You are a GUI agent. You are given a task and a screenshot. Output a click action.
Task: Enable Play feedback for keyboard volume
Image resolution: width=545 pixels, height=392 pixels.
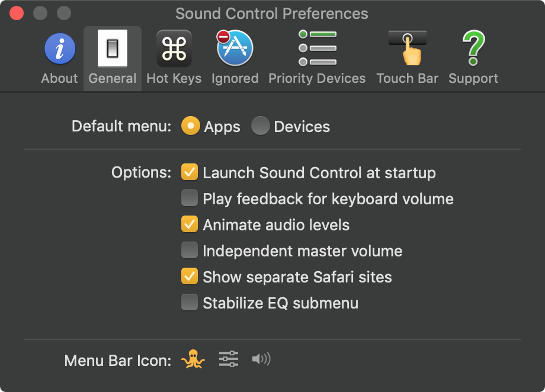coord(190,198)
